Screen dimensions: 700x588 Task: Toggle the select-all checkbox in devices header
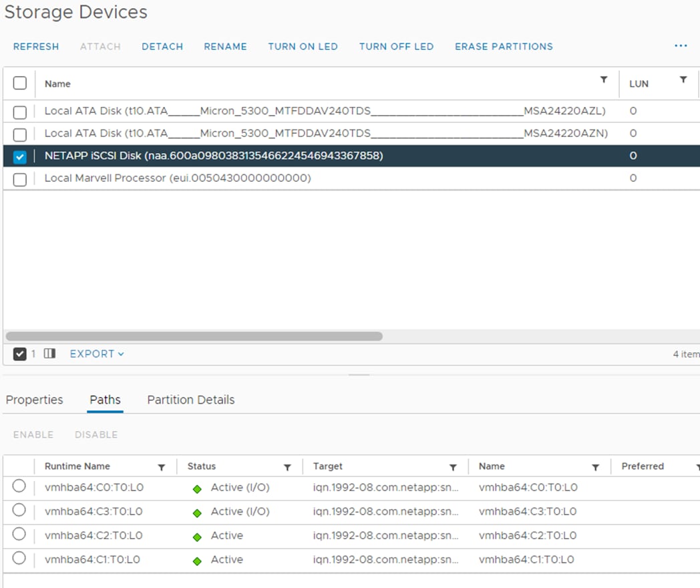20,83
